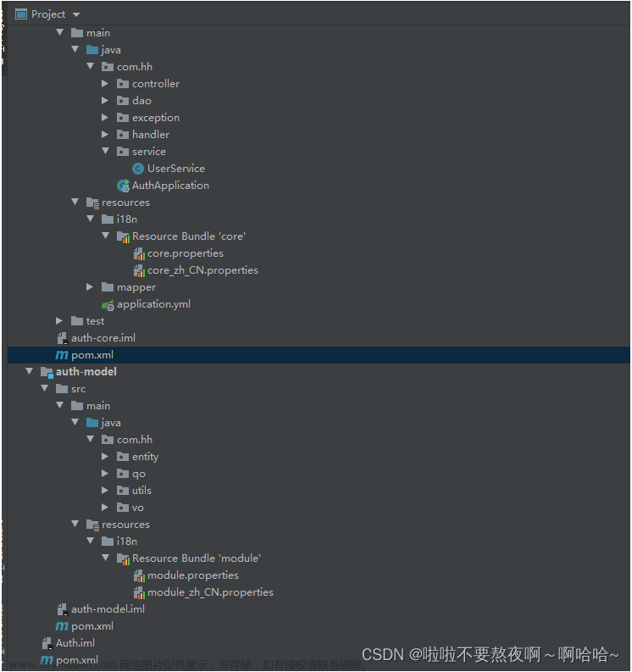Click the service package folder icon
Viewport: 632px width, 672px height.
[123, 152]
